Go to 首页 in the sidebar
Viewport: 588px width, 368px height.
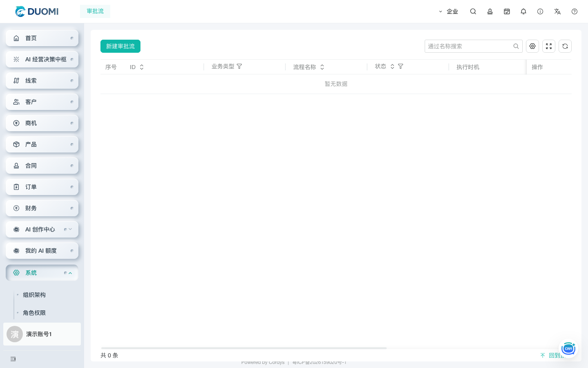(x=42, y=38)
